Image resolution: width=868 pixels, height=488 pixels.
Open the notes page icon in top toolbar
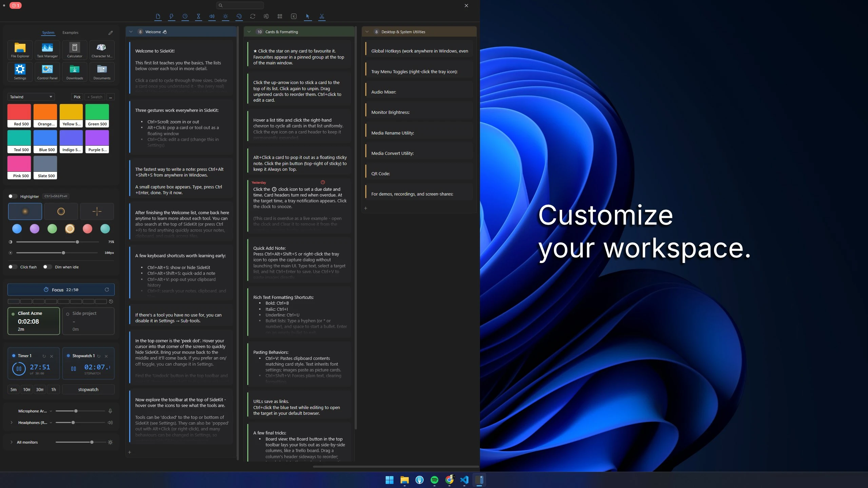pyautogui.click(x=158, y=16)
